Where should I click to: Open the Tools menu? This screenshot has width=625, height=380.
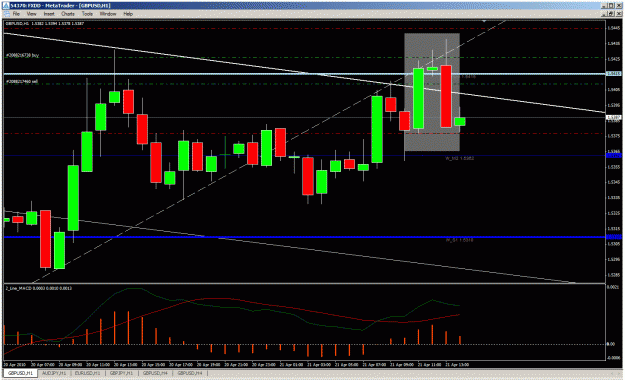tap(87, 14)
